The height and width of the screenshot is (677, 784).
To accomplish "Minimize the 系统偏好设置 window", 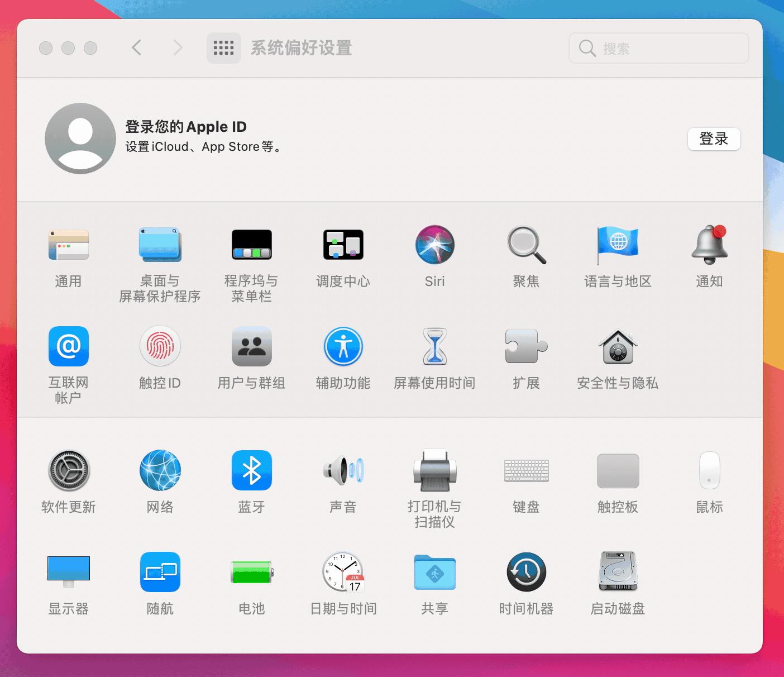I will pos(68,48).
